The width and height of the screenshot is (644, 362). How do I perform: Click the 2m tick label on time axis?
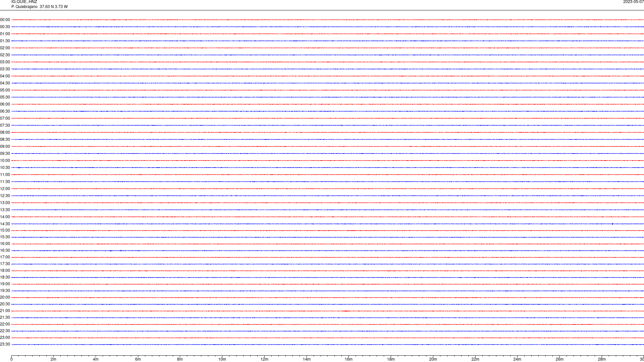pos(53,359)
